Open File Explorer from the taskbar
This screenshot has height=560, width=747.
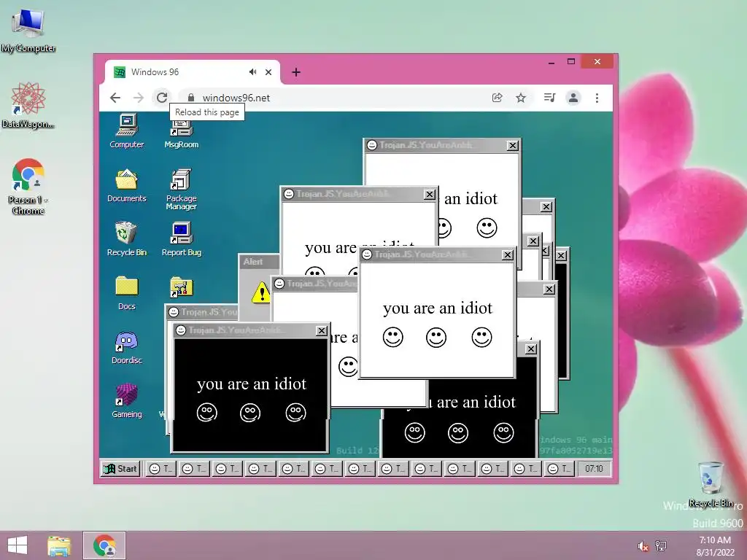point(59,545)
